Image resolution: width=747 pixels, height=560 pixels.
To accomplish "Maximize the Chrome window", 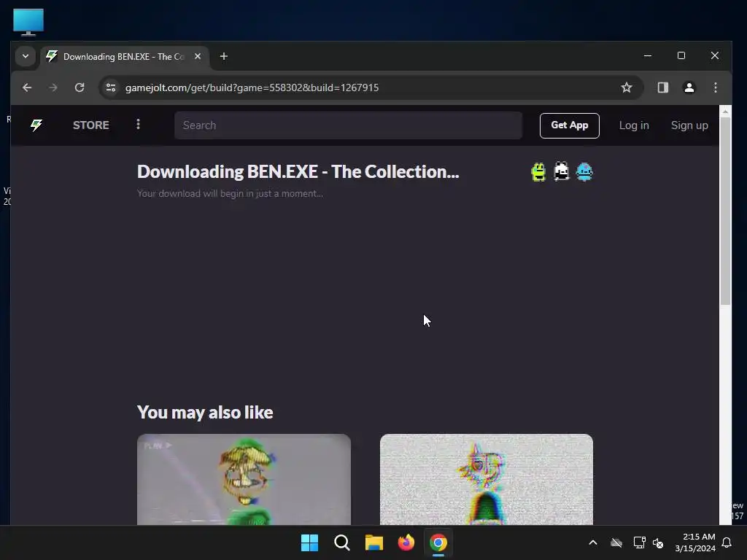I will 681,55.
